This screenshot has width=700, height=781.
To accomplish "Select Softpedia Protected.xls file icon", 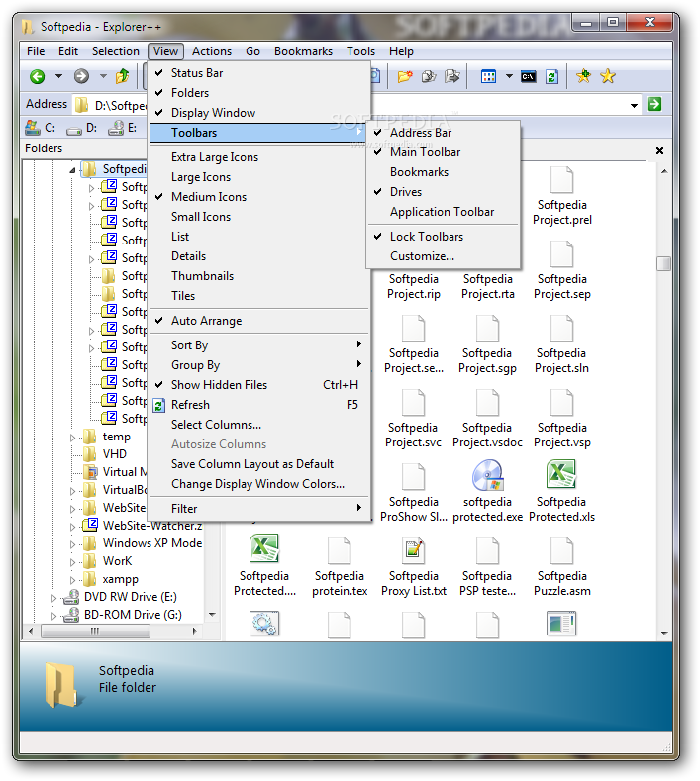I will 561,476.
